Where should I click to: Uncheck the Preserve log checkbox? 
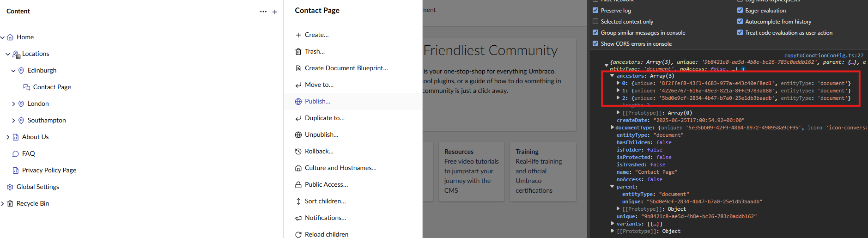click(595, 10)
